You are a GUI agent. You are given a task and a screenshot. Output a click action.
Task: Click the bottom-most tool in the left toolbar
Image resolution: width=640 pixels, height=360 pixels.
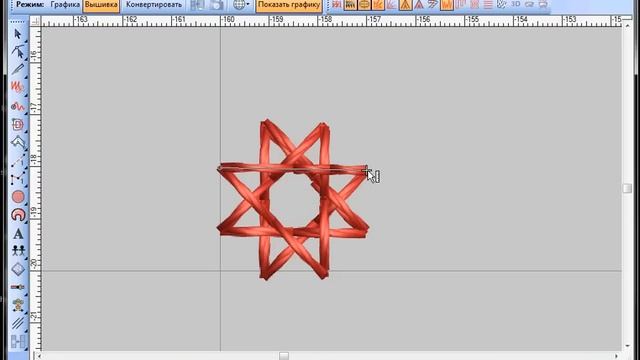pyautogui.click(x=18, y=341)
